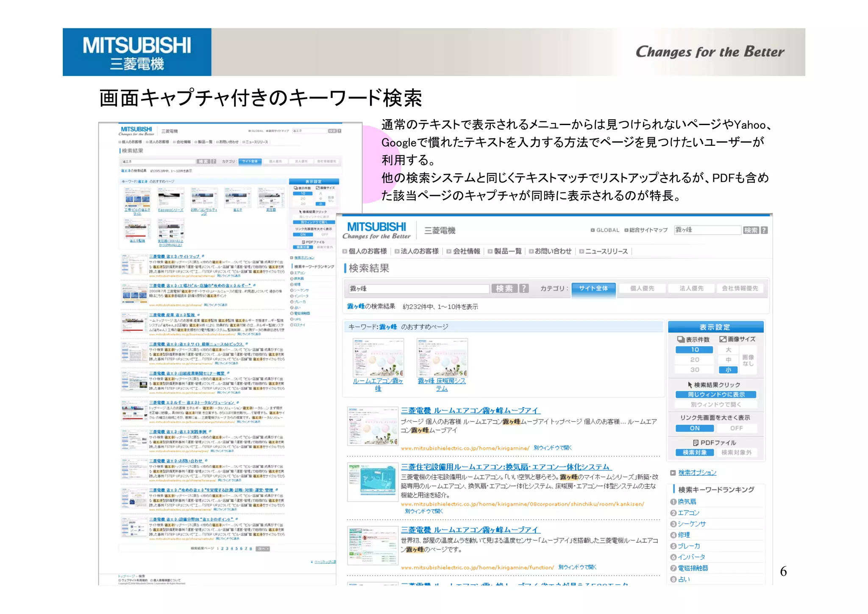This screenshot has width=868, height=614.
Task: Click the expander icon beside 検索オプション
Action: pos(673,473)
